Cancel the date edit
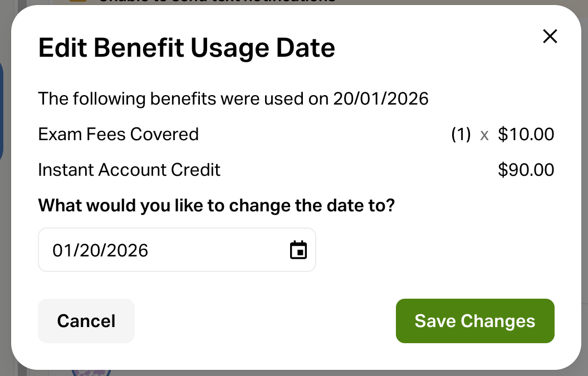 click(86, 321)
